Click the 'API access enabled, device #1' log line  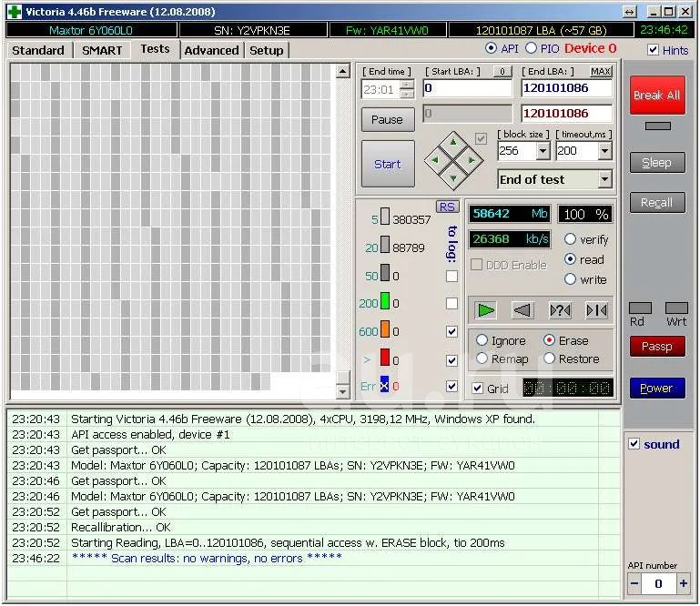tap(150, 434)
